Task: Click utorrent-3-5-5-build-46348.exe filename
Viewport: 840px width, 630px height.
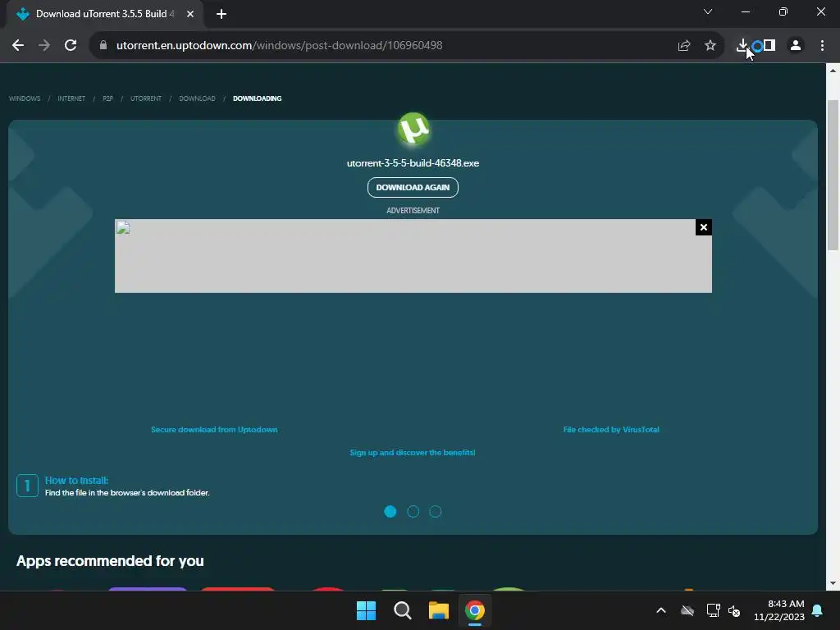Action: [x=413, y=163]
